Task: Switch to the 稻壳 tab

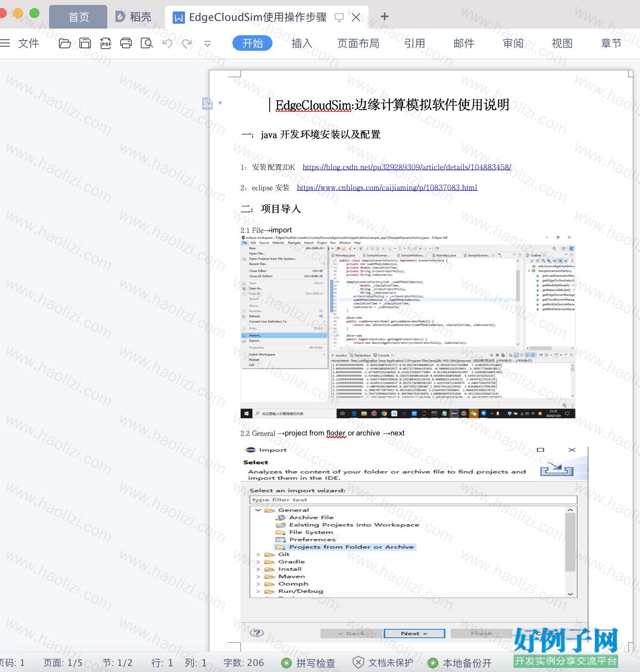Action: (133, 17)
